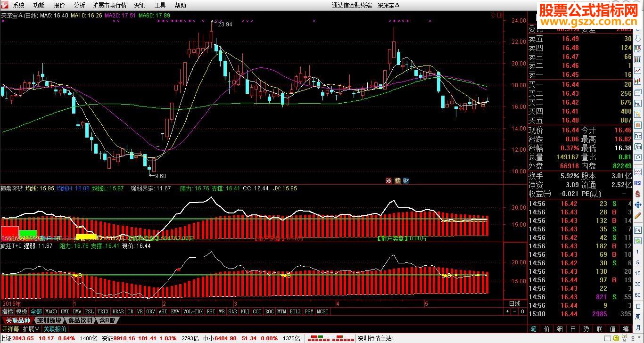Switch to 食品饮料 tab
Image resolution: width=644 pixels, height=343 pixels.
pyautogui.click(x=81, y=320)
